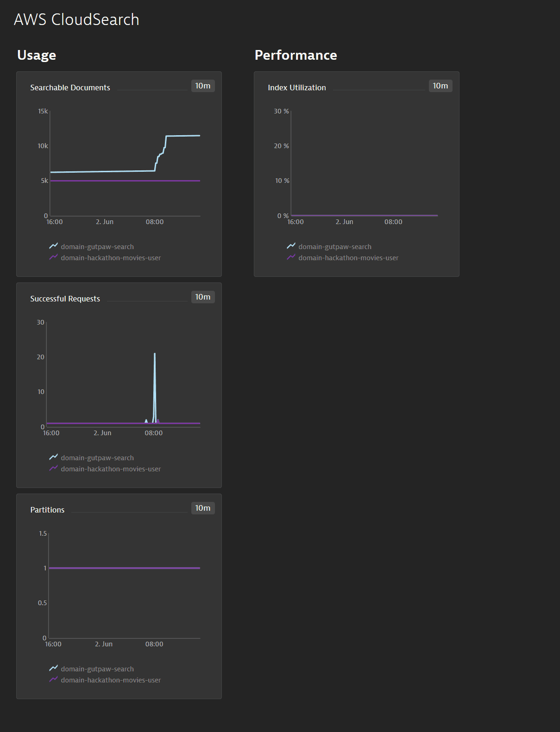The width and height of the screenshot is (560, 732).
Task: Click the 10m badge on Searchable Documents
Action: coord(203,86)
